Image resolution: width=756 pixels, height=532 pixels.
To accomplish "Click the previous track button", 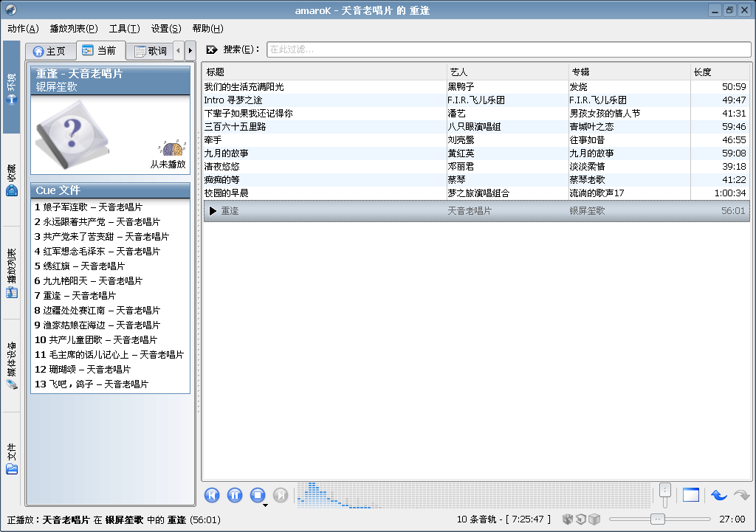I will click(x=212, y=495).
